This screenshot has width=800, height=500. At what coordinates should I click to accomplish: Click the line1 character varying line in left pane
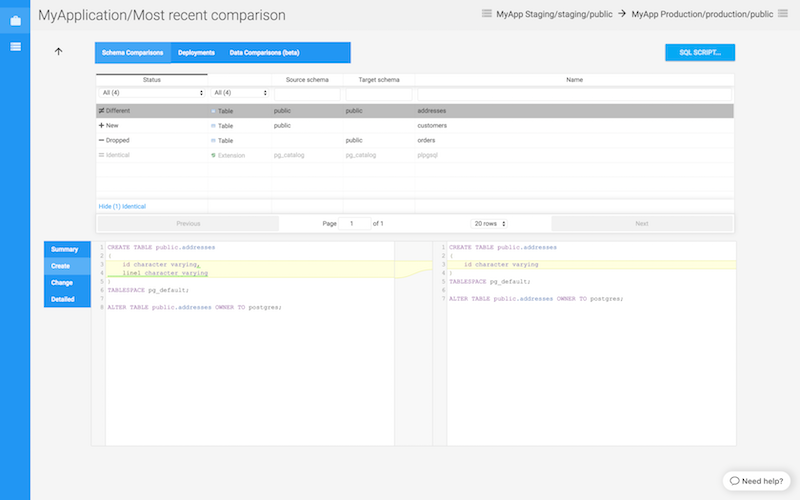click(165, 273)
